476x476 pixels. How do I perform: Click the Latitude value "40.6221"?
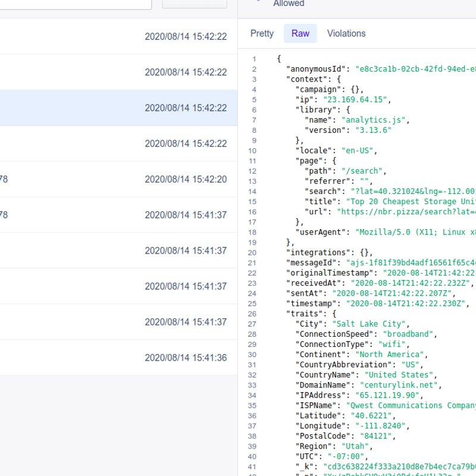click(x=371, y=416)
